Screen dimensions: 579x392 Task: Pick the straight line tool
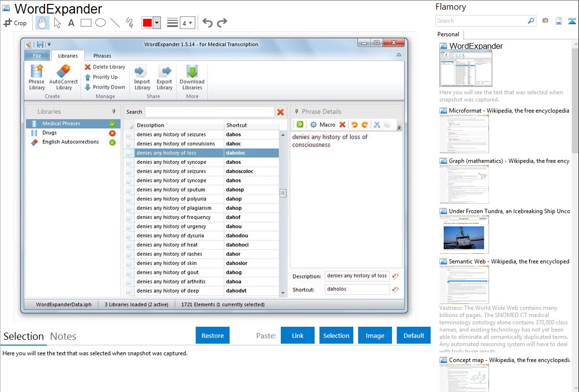[115, 23]
